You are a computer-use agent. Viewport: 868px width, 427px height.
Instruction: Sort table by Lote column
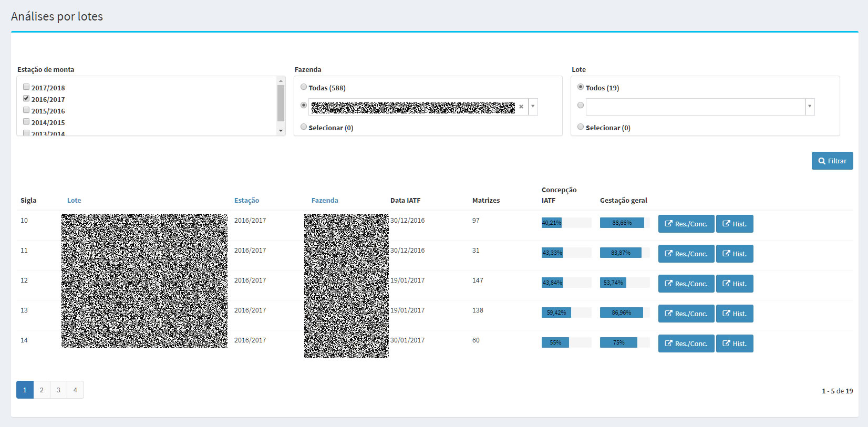pyautogui.click(x=74, y=200)
